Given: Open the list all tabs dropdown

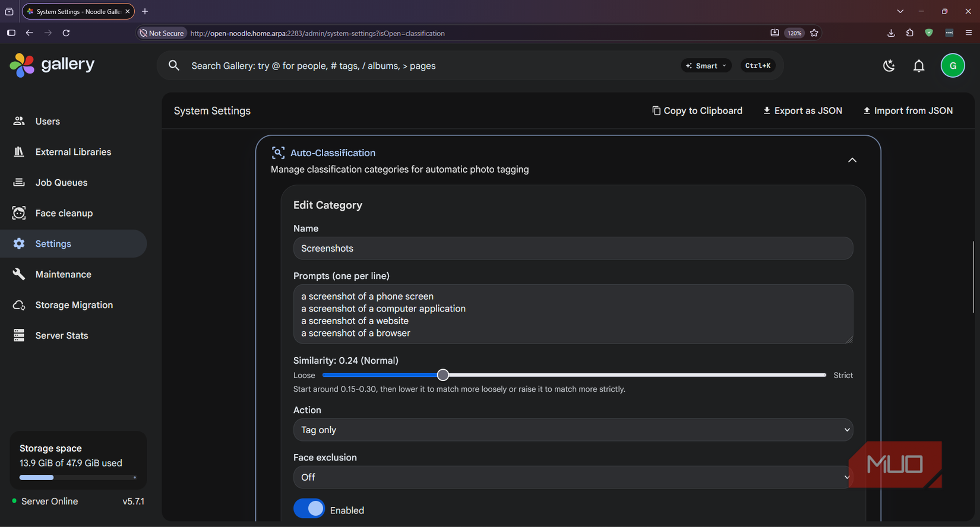Looking at the screenshot, I should 900,11.
